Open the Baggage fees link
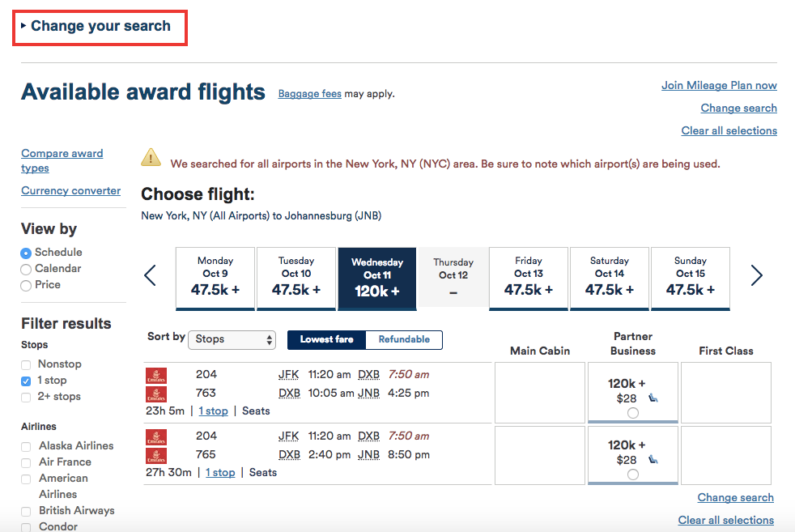795x532 pixels. (309, 94)
